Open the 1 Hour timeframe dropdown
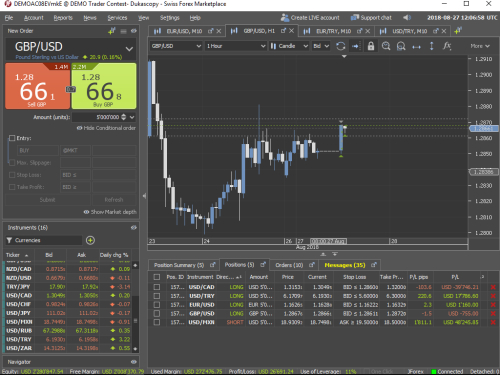Image resolution: width=500 pixels, height=375 pixels. (236, 46)
